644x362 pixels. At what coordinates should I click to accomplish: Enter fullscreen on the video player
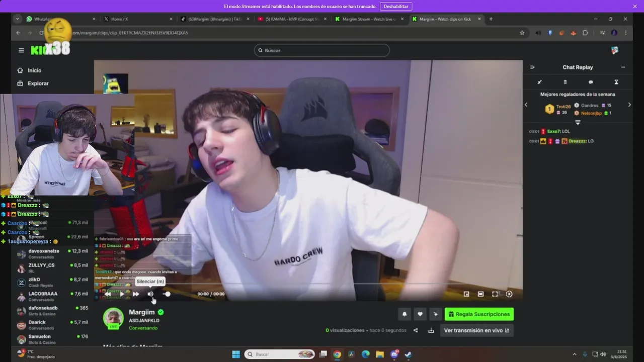(x=495, y=294)
